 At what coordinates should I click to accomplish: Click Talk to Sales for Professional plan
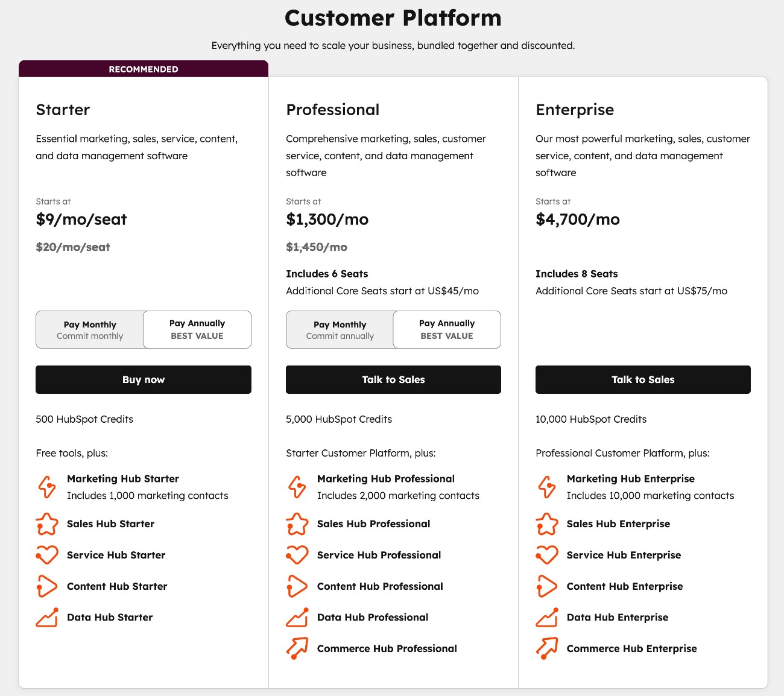(393, 379)
